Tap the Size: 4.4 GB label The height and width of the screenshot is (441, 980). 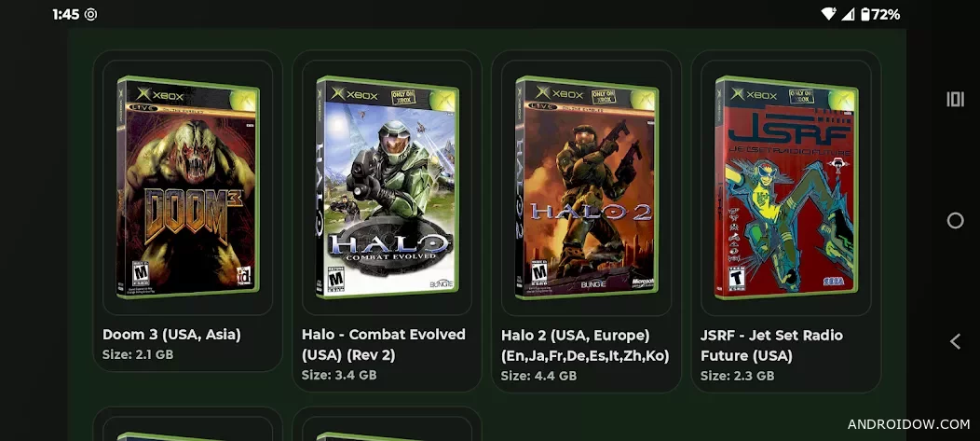(538, 376)
